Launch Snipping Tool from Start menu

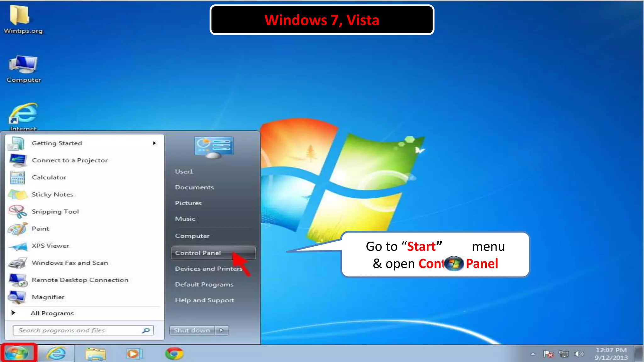click(55, 212)
